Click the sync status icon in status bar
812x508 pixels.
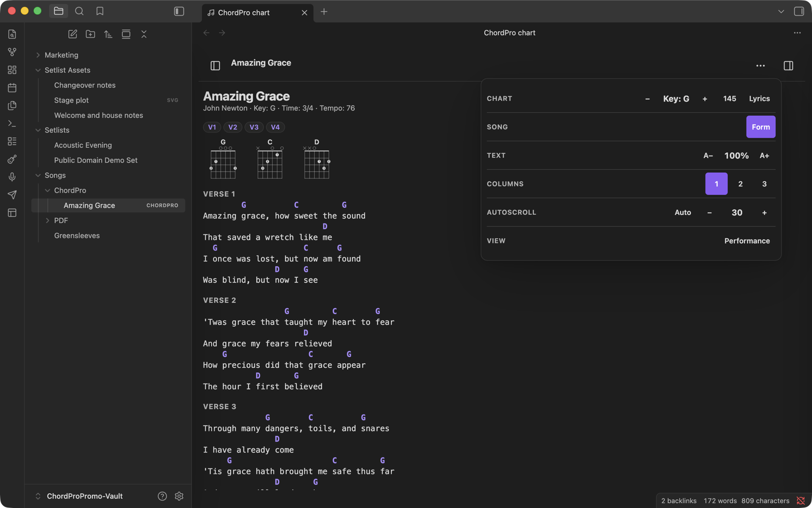[x=801, y=501]
